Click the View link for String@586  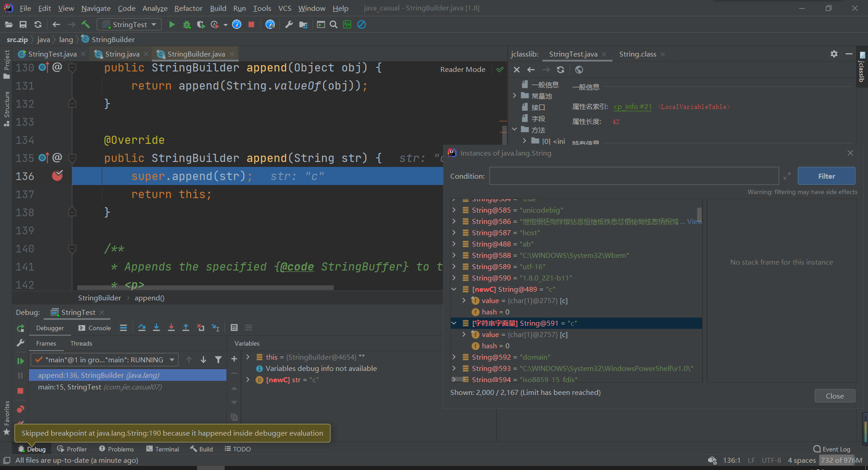[x=694, y=221]
